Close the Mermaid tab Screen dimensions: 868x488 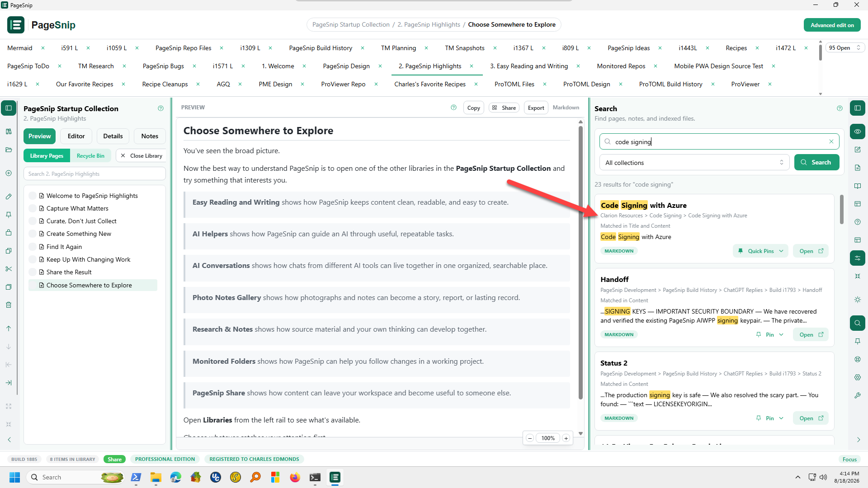point(43,48)
